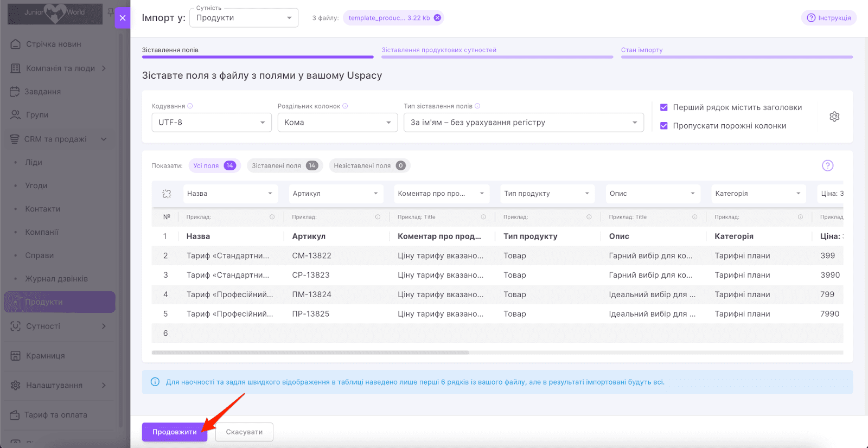Click the settings gear icon beside checkboxes
Image resolution: width=868 pixels, height=448 pixels.
click(834, 117)
